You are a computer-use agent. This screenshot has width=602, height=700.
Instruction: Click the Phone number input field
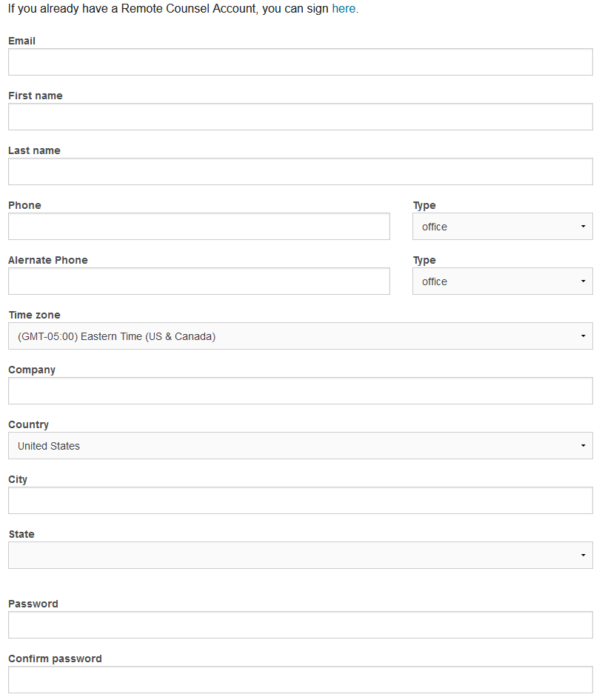(198, 227)
